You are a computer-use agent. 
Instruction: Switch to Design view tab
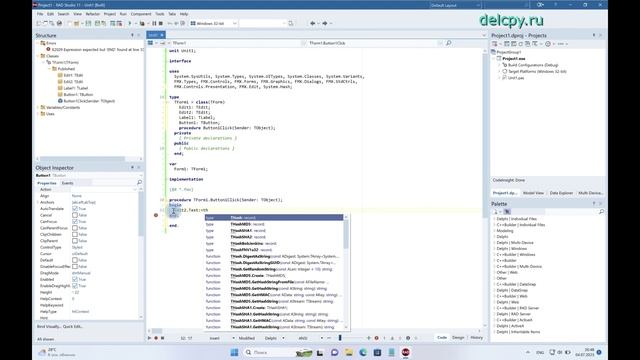click(458, 338)
